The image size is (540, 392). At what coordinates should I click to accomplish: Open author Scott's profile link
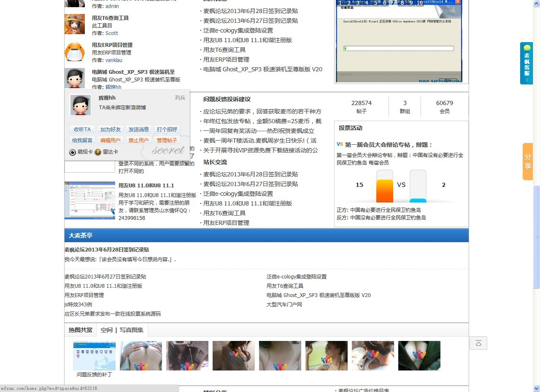coord(112,33)
